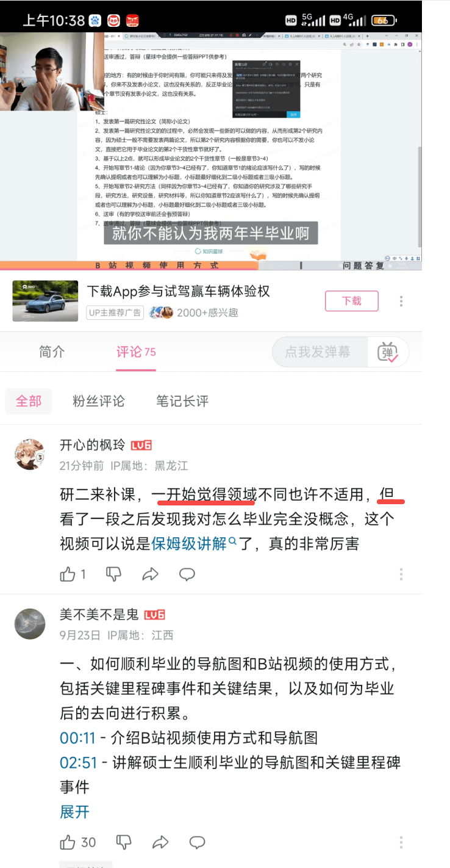Image resolution: width=450 pixels, height=868 pixels.
Task: Select the 粉丝评论 filter tab
Action: pyautogui.click(x=98, y=401)
